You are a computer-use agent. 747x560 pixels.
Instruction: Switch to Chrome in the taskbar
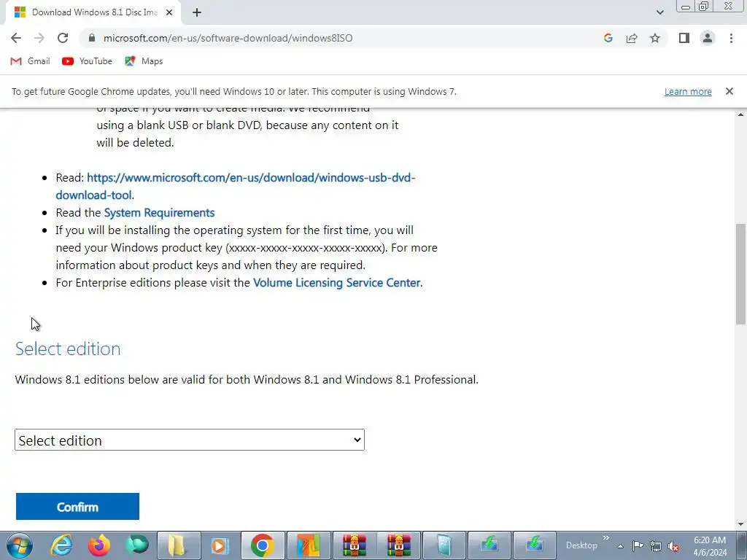point(263,545)
